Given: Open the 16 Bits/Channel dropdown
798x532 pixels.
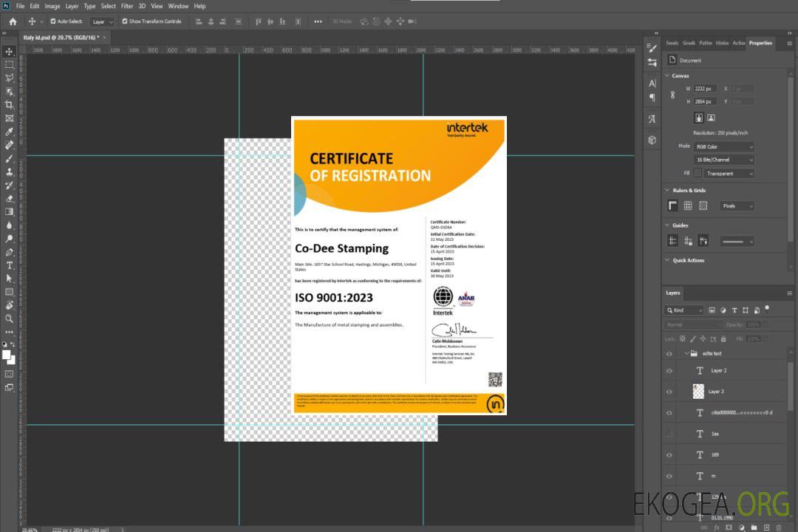Looking at the screenshot, I should tap(724, 160).
